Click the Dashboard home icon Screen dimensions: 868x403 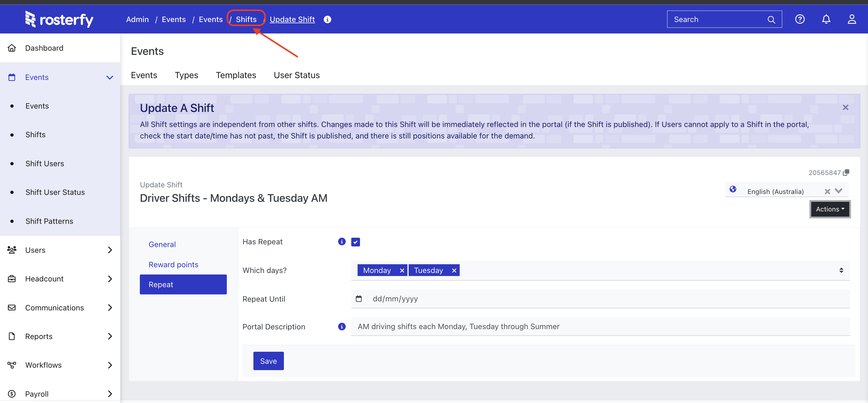tap(12, 48)
